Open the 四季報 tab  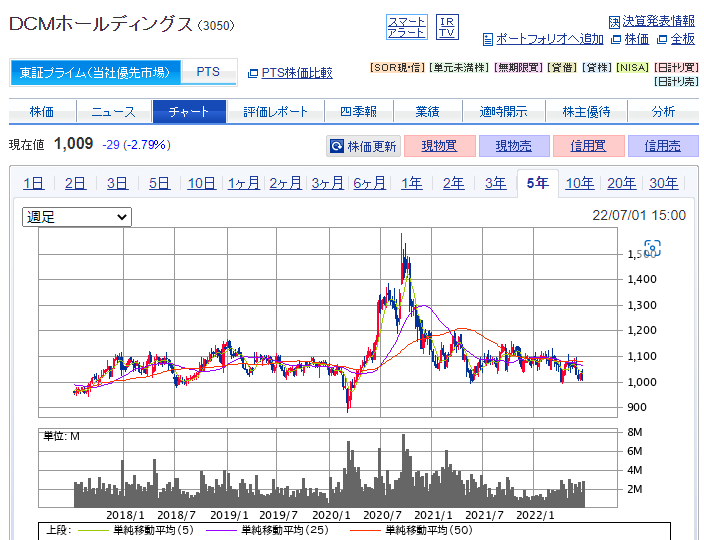point(358,111)
